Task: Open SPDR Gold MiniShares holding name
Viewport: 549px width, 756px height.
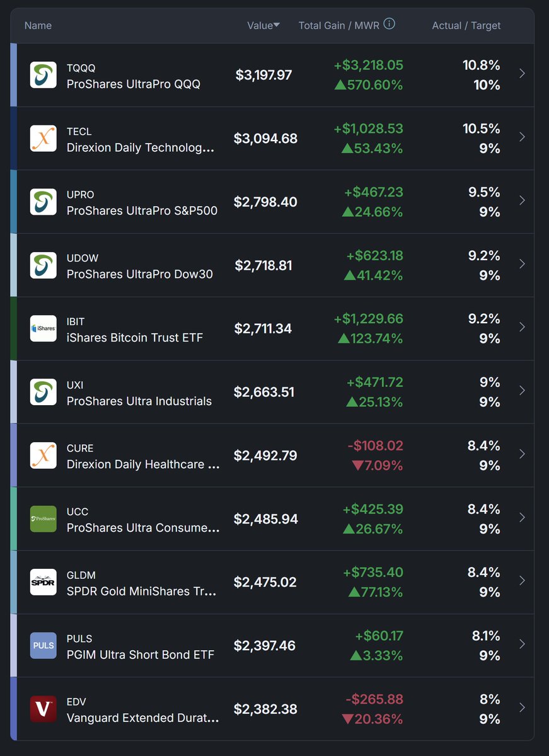Action: 142,591
